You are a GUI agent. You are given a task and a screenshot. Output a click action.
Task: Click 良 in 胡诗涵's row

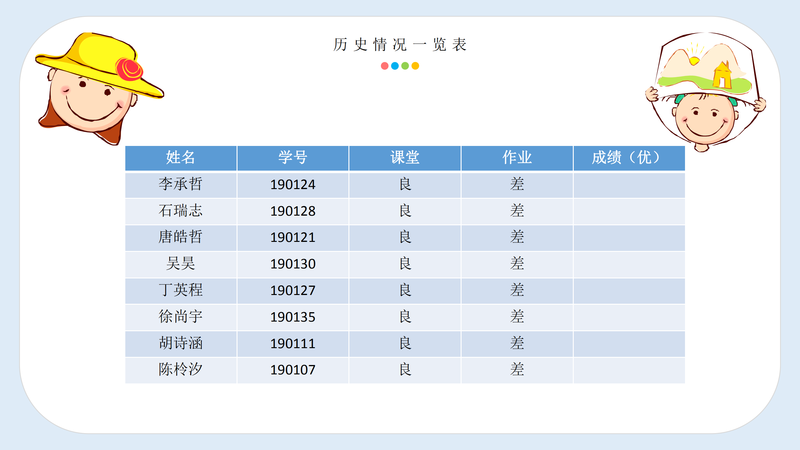(x=405, y=343)
